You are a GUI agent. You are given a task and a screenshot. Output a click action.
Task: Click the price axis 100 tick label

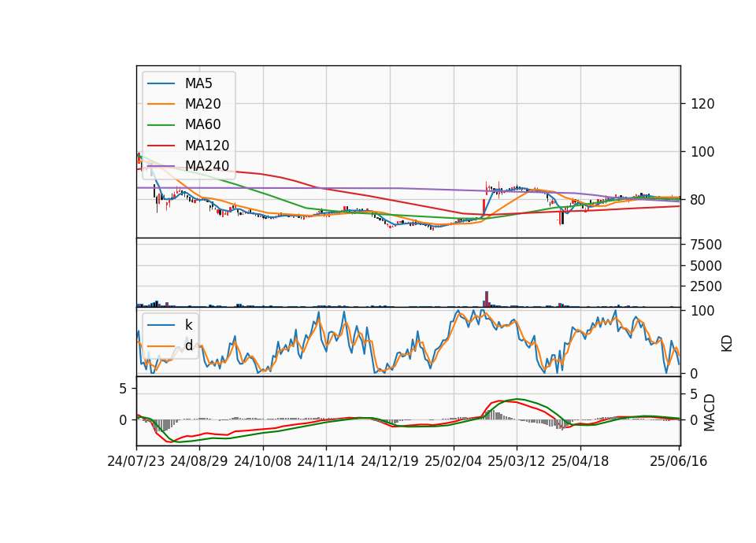click(702, 152)
